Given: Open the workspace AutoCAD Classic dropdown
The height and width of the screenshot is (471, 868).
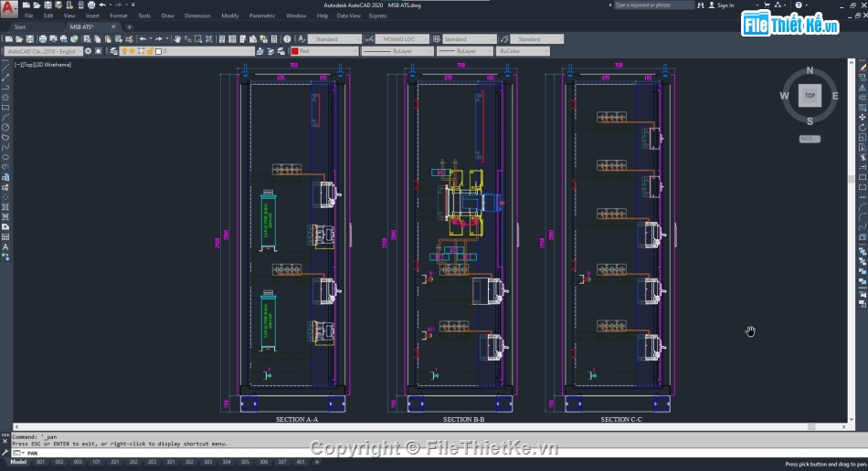Looking at the screenshot, I should pos(44,51).
